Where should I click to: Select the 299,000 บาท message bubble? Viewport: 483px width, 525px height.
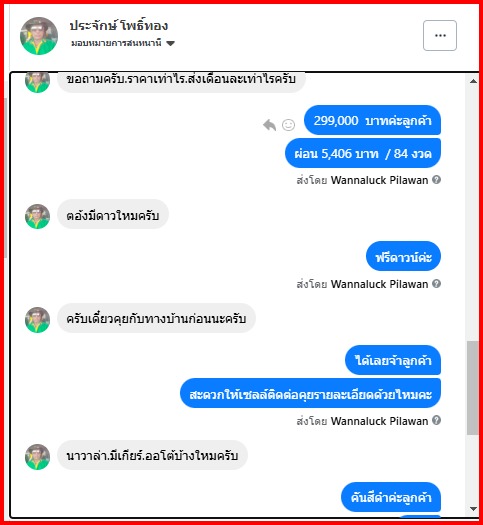pyautogui.click(x=372, y=120)
